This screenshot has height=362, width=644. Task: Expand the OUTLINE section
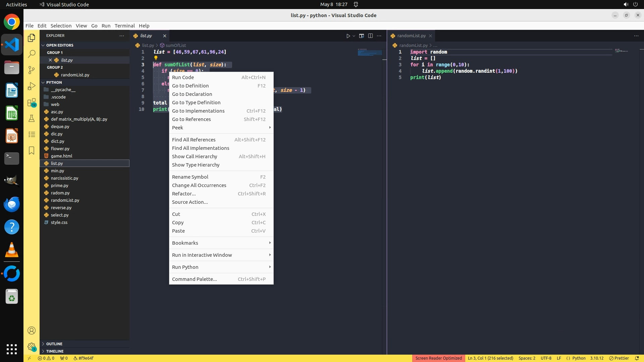54,344
